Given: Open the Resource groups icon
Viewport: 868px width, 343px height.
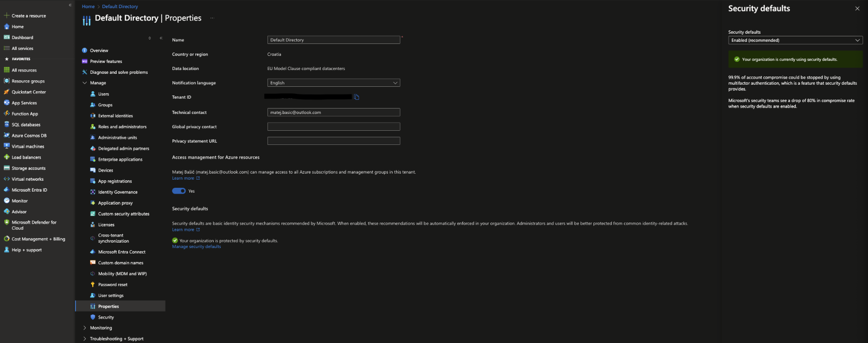Looking at the screenshot, I should [x=7, y=81].
